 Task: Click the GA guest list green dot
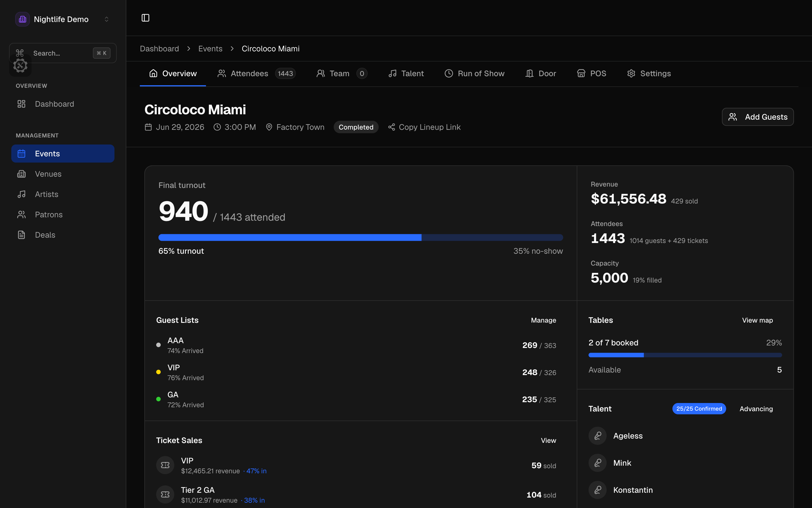click(x=158, y=399)
